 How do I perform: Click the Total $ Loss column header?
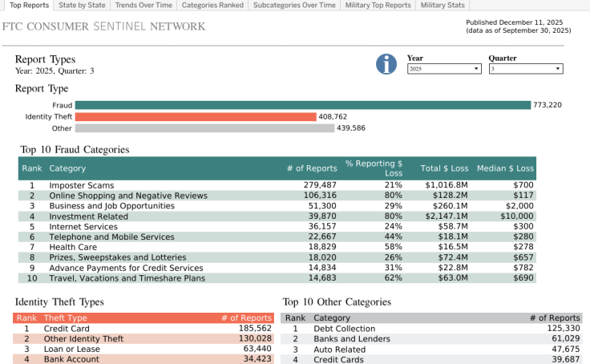tap(444, 168)
